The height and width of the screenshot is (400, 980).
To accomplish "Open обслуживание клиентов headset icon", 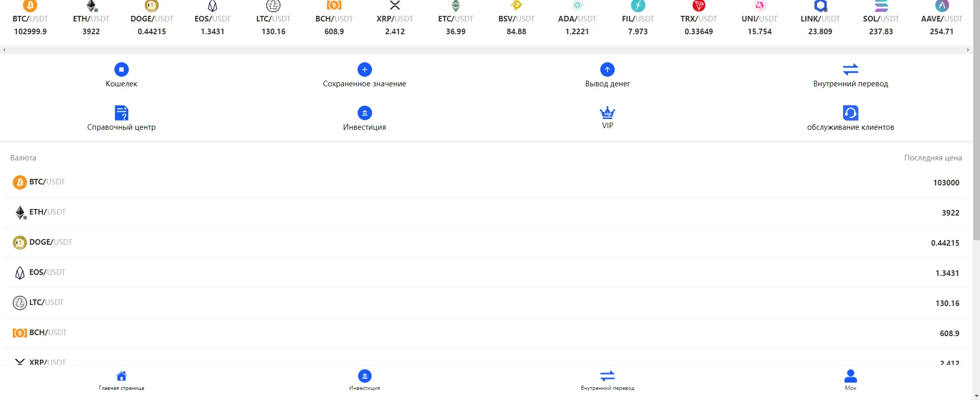I will click(850, 113).
